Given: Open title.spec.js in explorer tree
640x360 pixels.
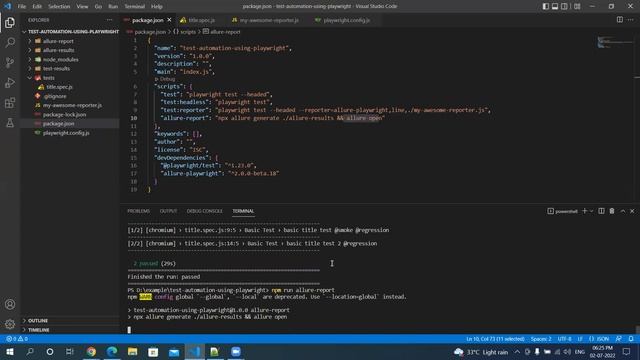Looking at the screenshot, I should coord(59,87).
